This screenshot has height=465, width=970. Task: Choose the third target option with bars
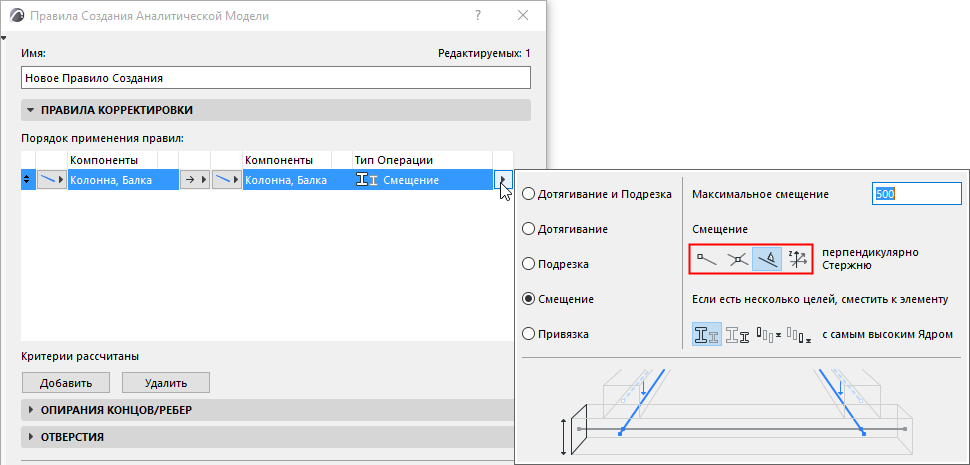[x=768, y=335]
